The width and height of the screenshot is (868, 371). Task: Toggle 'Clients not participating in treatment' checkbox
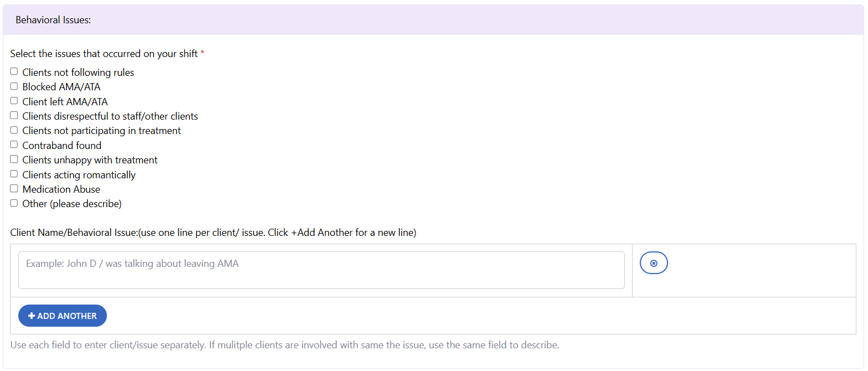14,130
